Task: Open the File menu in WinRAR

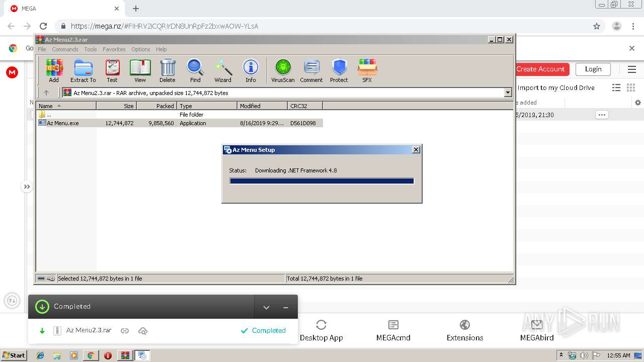Action: tap(42, 49)
